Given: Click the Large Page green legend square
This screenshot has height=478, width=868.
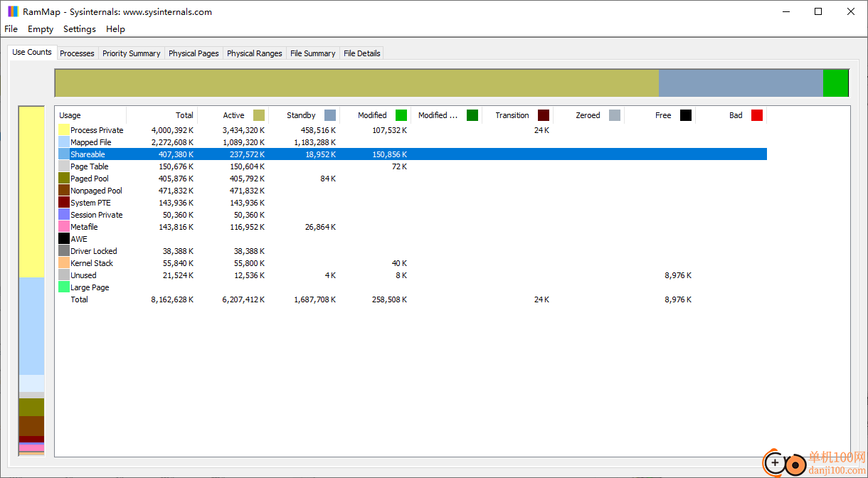Looking at the screenshot, I should (64, 287).
